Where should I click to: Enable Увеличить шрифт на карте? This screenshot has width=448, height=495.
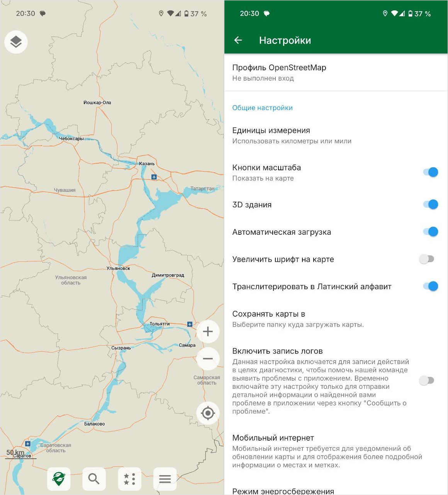pos(427,259)
